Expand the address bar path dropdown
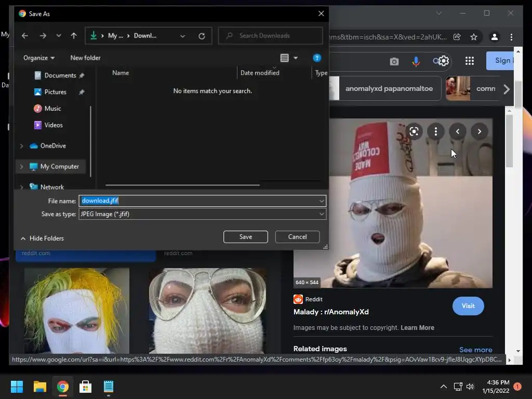This screenshot has height=399, width=532. click(x=182, y=36)
